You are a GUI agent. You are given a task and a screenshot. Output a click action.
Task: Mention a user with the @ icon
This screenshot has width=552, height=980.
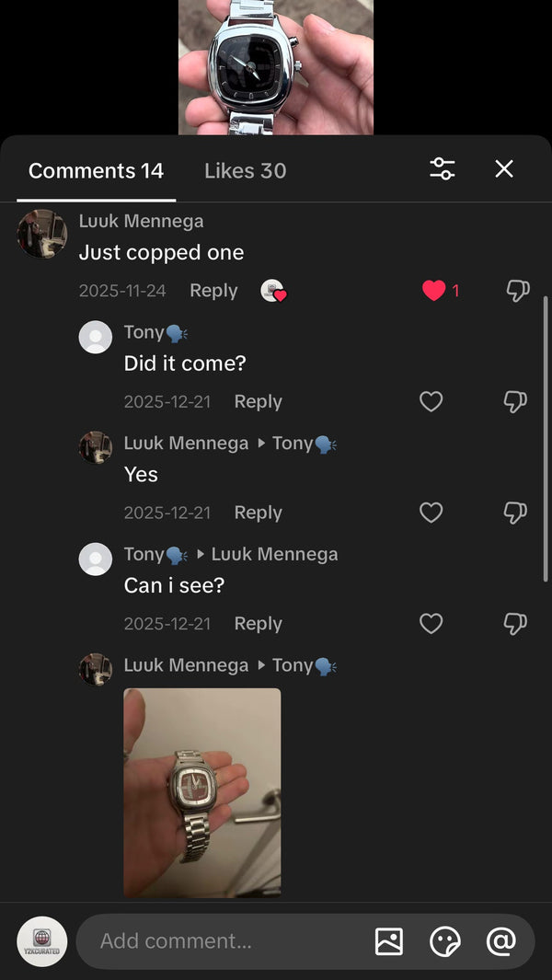(500, 940)
